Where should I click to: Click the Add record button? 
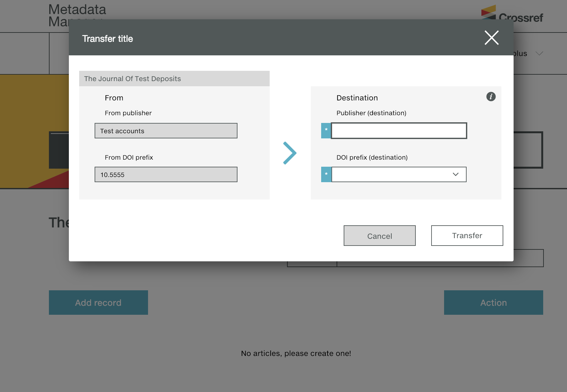tap(98, 303)
